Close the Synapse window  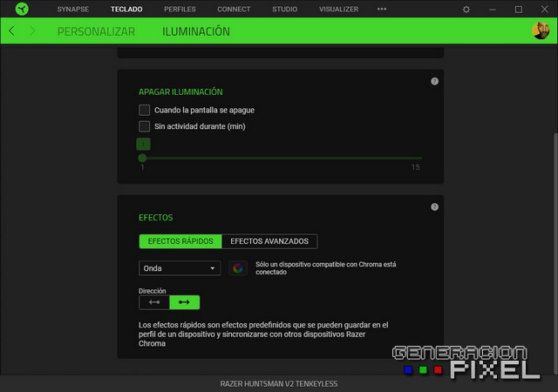[544, 10]
